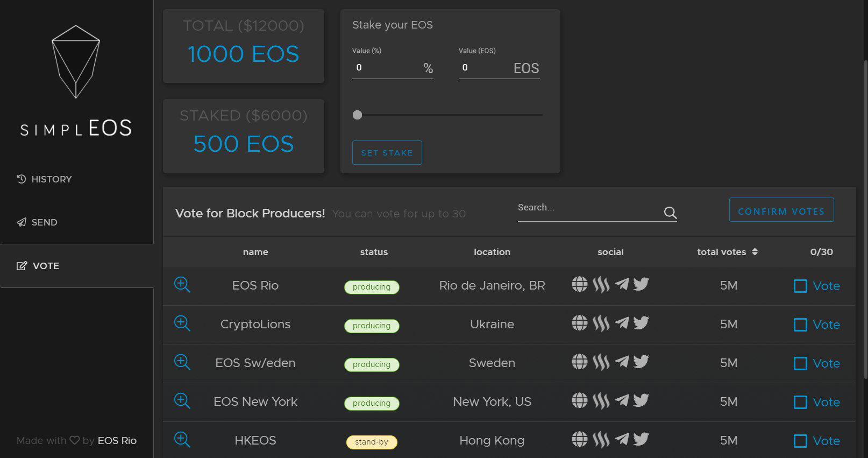Sort by total votes column arrow
This screenshot has height=458, width=868.
point(755,252)
